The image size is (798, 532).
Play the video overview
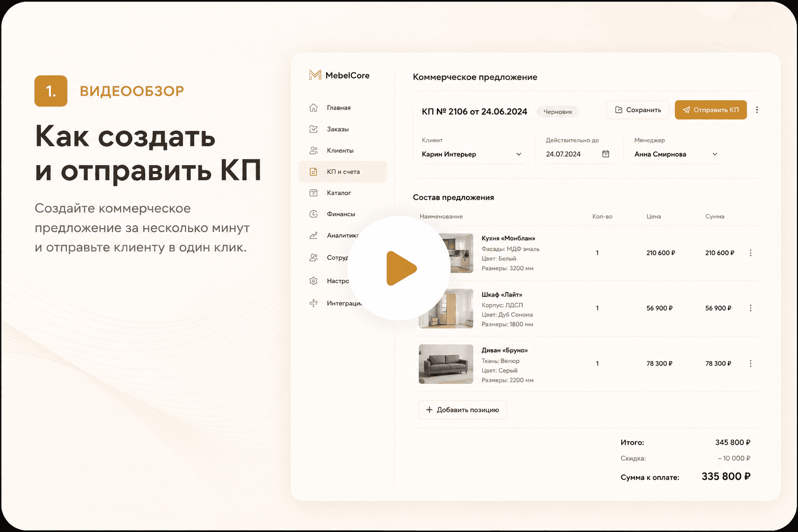coord(399,268)
